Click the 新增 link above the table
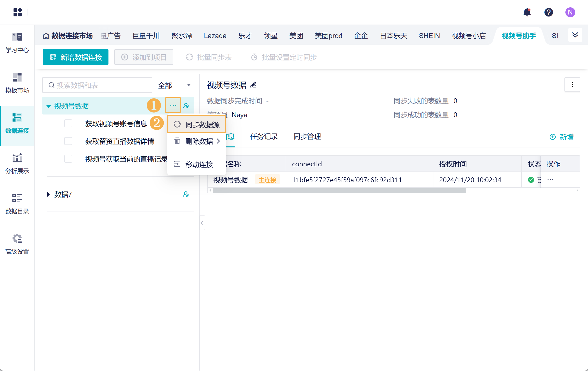 561,137
